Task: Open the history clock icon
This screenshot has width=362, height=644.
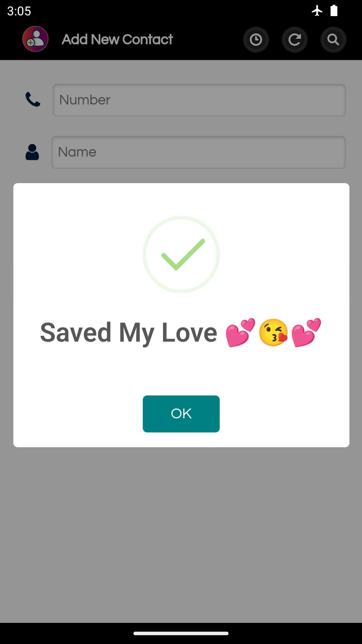Action: coord(256,39)
